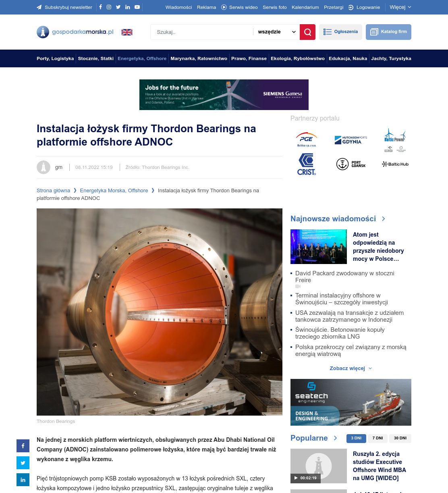Open Popularne heading link
This screenshot has width=448, height=493.
(x=309, y=438)
